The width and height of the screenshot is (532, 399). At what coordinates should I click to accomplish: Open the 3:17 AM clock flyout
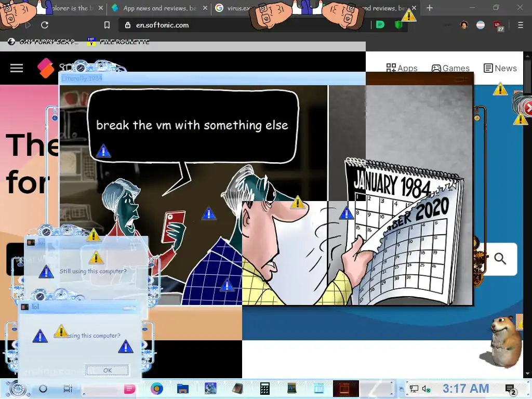pyautogui.click(x=465, y=389)
